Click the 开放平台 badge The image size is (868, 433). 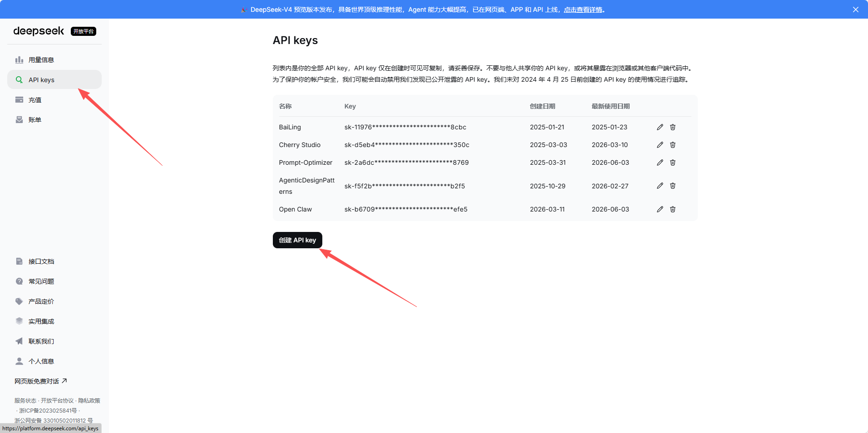point(84,31)
